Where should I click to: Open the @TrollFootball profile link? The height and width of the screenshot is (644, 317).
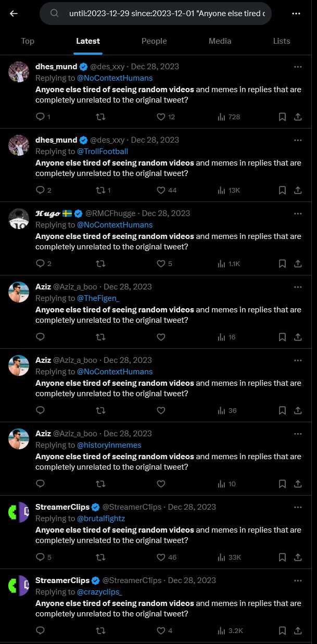[103, 151]
